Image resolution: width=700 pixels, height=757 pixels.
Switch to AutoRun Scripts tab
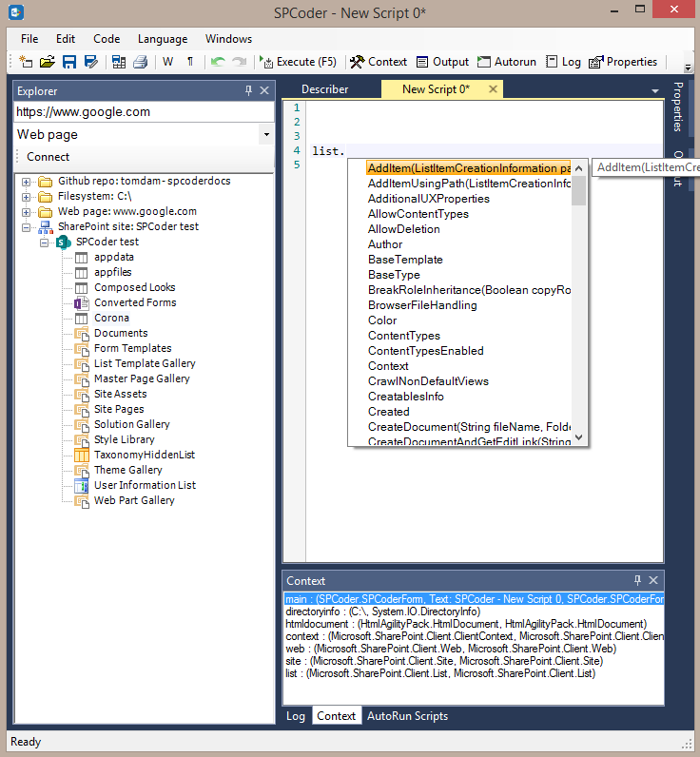click(x=407, y=716)
